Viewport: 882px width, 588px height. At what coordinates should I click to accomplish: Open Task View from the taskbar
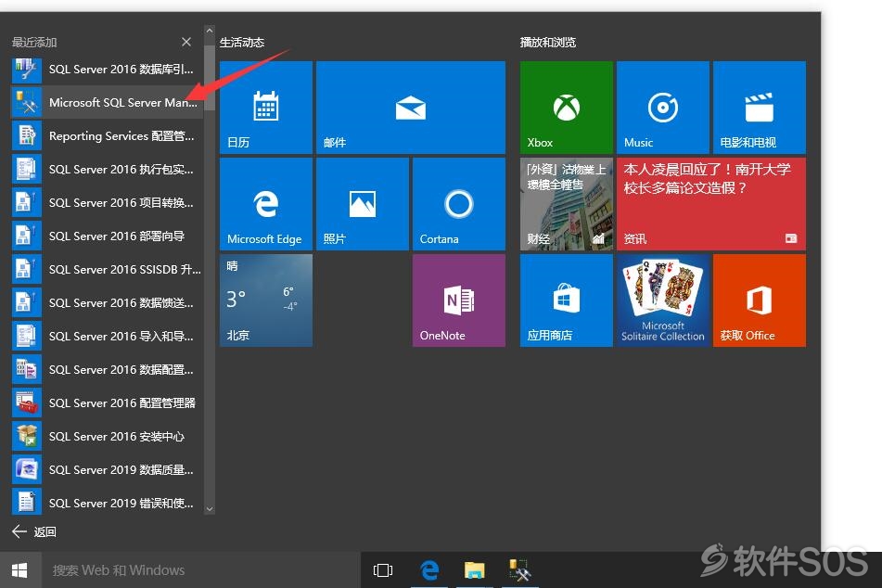click(x=383, y=570)
